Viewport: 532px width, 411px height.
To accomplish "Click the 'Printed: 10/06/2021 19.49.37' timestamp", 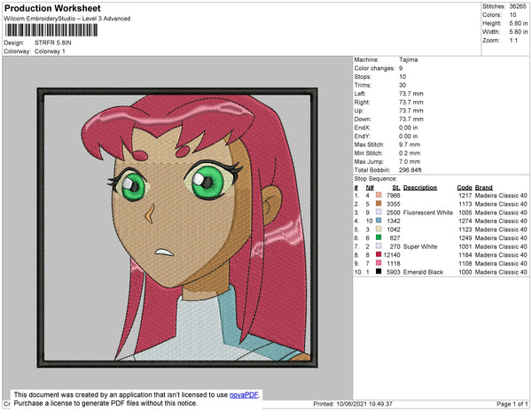I will click(x=353, y=404).
